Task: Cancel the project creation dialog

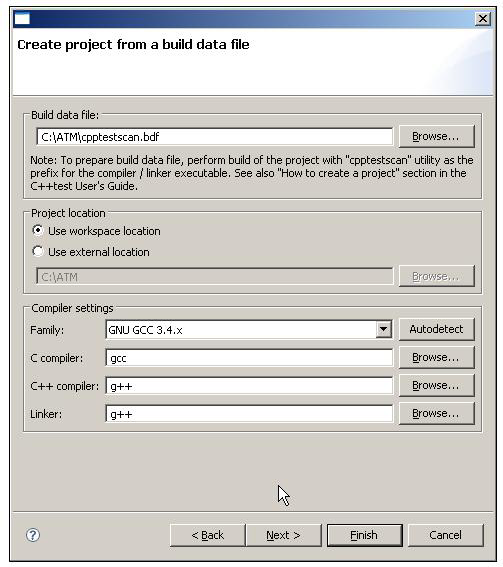Action: (x=446, y=535)
